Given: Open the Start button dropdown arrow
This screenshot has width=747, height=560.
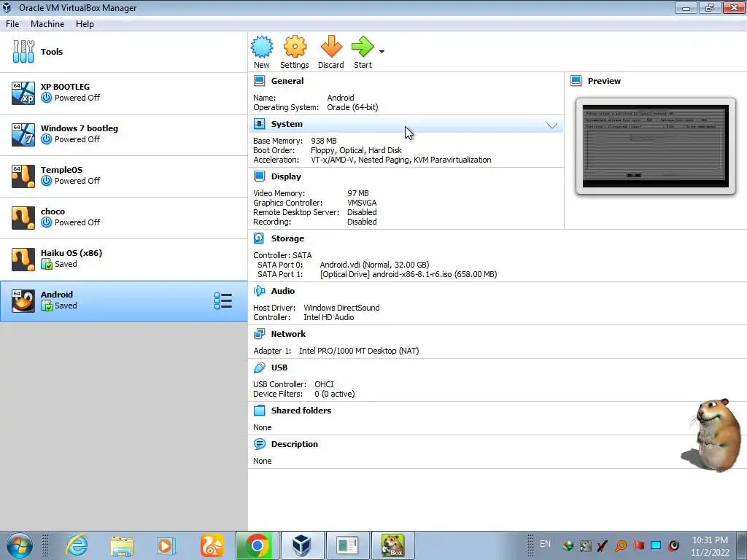Looking at the screenshot, I should (x=382, y=52).
